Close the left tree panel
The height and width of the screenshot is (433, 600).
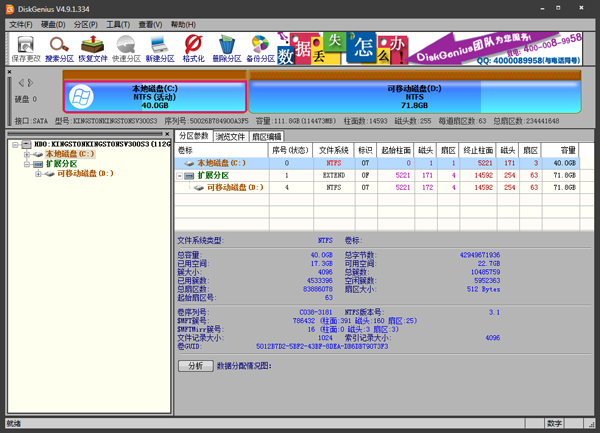167,134
